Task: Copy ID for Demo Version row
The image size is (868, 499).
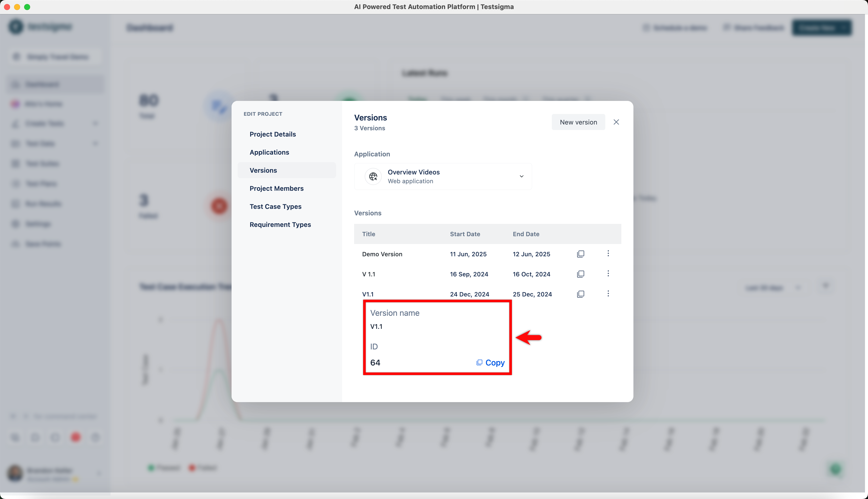Action: pyautogui.click(x=580, y=254)
